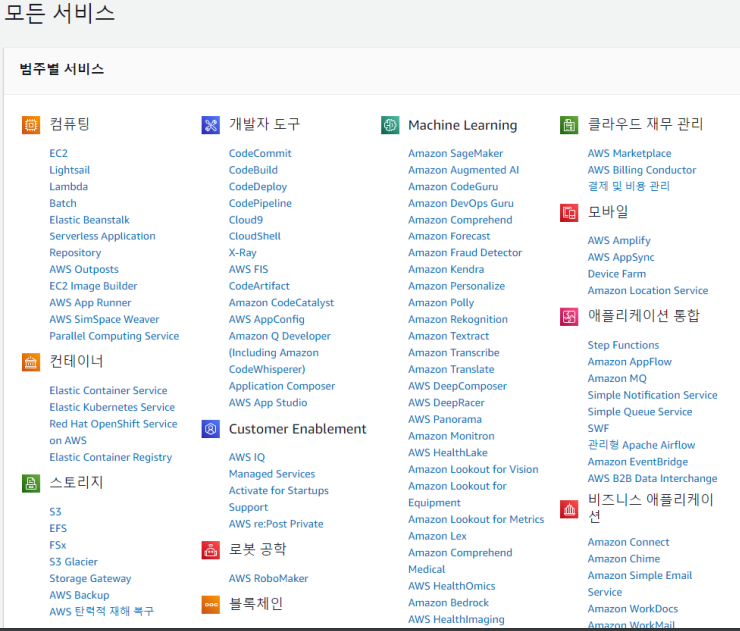Open Simple Queue Service
Image resolution: width=740 pixels, height=631 pixels.
tap(639, 412)
